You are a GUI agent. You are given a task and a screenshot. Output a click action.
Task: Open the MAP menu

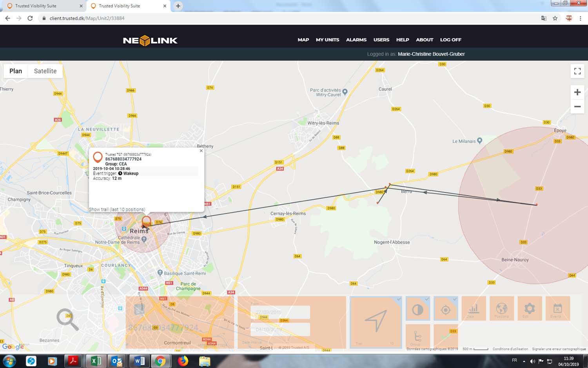coord(303,40)
